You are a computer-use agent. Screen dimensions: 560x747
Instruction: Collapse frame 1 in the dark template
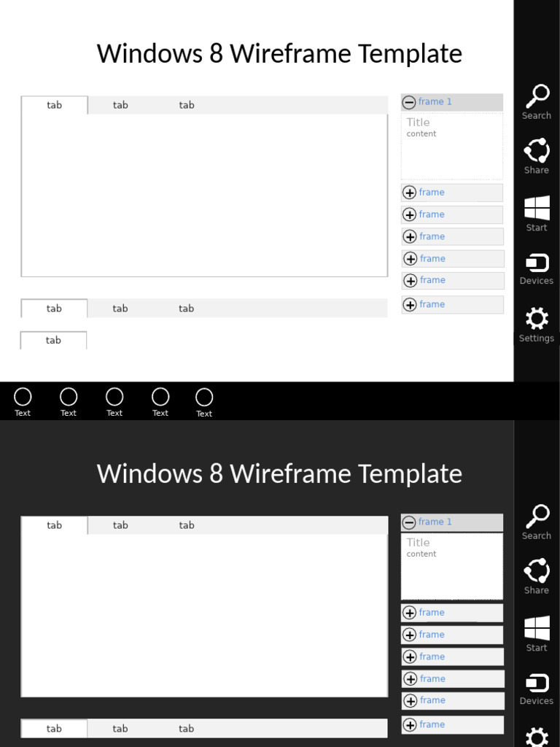409,522
